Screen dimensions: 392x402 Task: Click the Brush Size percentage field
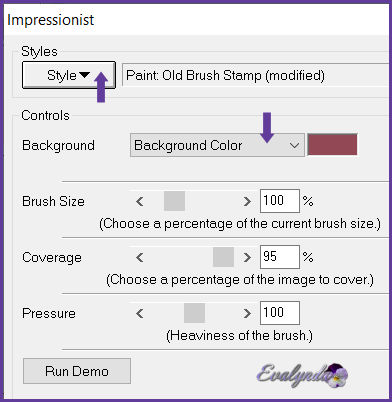click(x=280, y=201)
